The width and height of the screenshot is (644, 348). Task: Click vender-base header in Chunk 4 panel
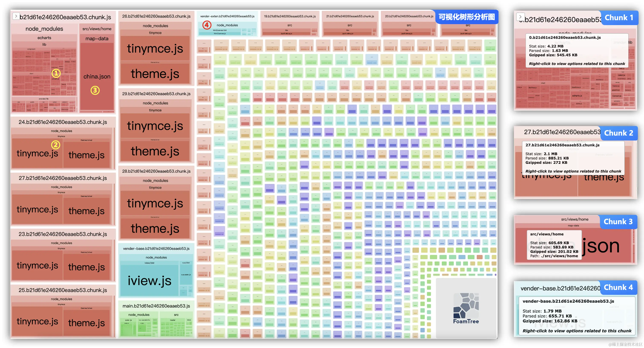coord(560,288)
